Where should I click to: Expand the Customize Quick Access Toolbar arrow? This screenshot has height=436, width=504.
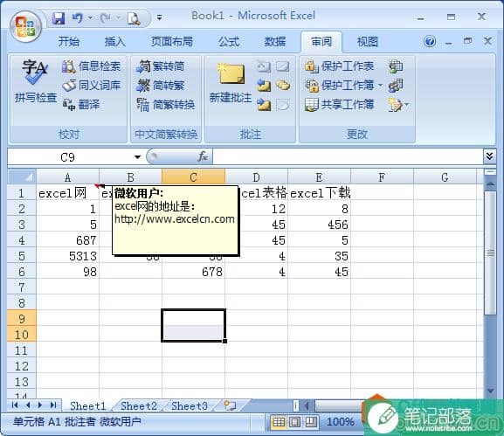click(159, 17)
